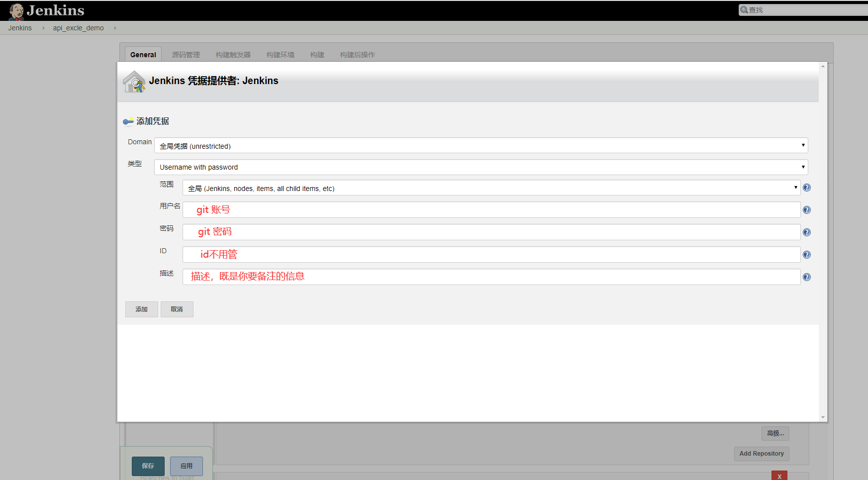Open help icon for ID field
This screenshot has width=868, height=480.
click(x=807, y=255)
